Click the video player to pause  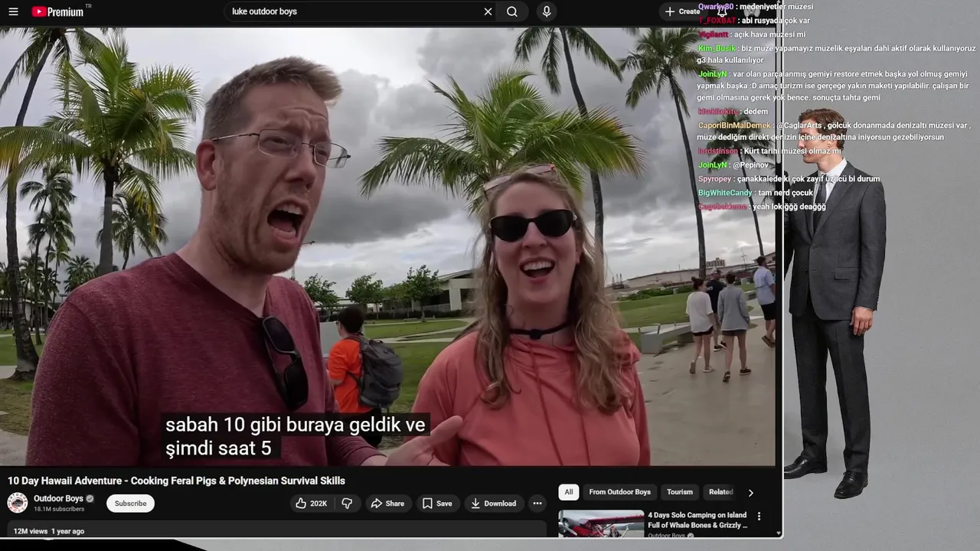coord(387,246)
